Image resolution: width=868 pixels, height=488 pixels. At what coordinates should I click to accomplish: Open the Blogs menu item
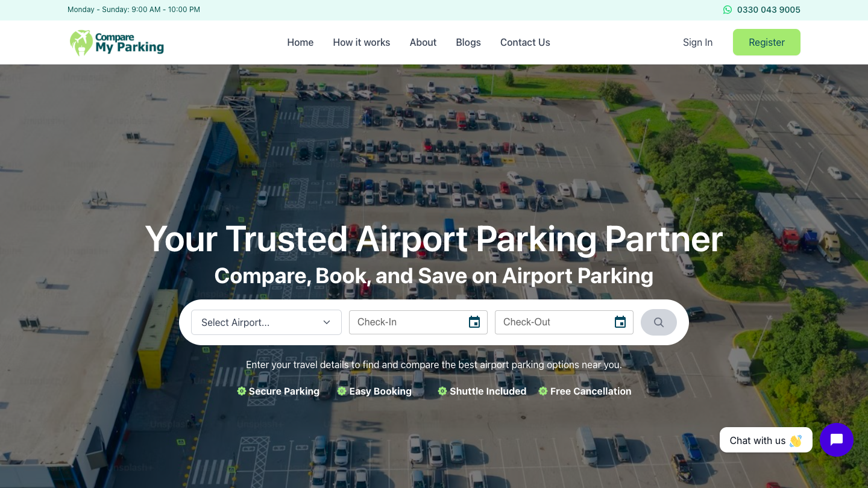pos(468,42)
